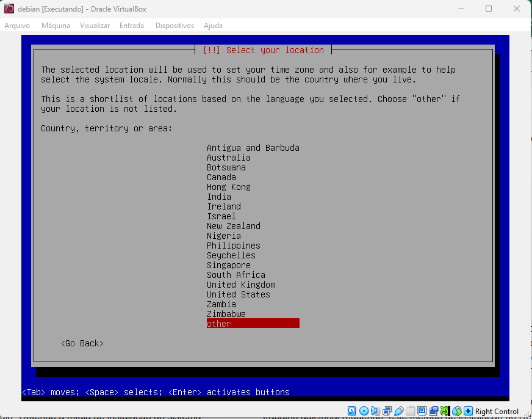The width and height of the screenshot is (532, 419).
Task: Click the <Go Back> button
Action: [82, 344]
